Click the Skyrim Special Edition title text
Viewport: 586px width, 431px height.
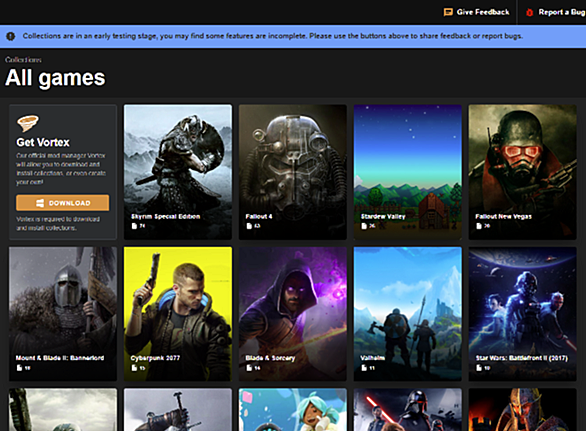click(166, 216)
